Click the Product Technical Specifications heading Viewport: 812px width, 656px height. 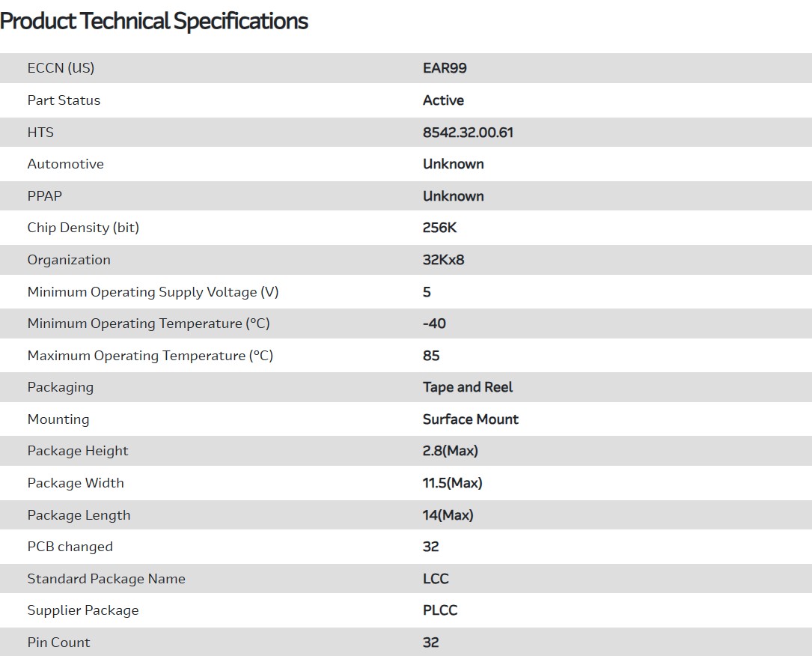154,21
